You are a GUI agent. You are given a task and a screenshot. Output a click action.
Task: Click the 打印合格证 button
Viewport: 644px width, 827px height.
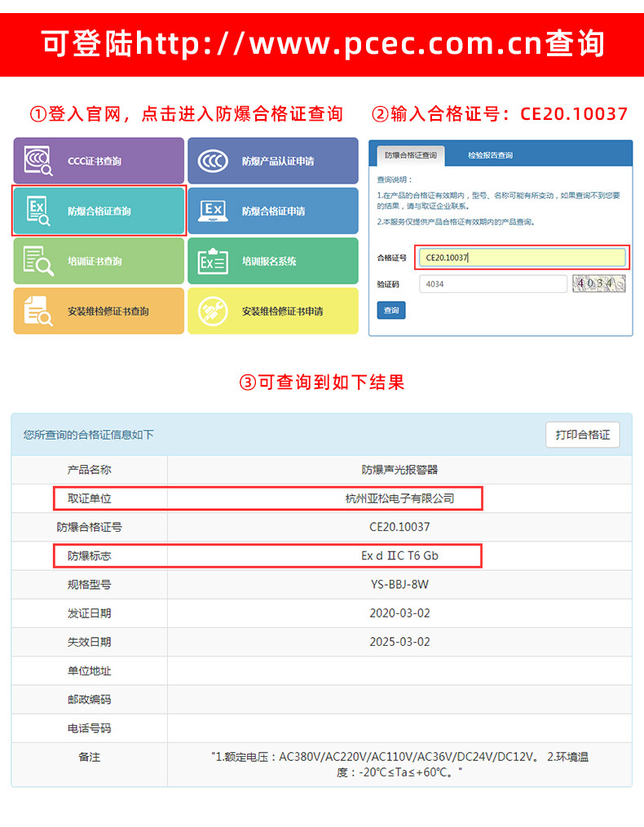tap(582, 435)
